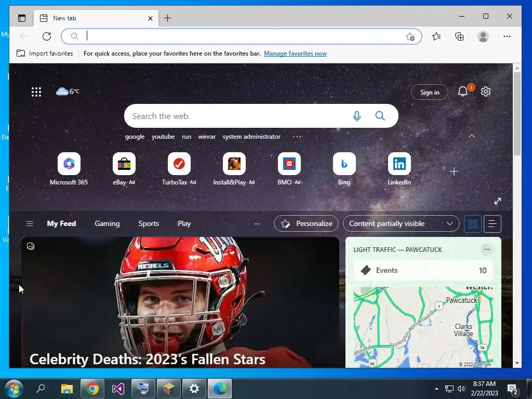This screenshot has width=532, height=399.
Task: Show hidden system tray icons arrow
Action: [436, 389]
